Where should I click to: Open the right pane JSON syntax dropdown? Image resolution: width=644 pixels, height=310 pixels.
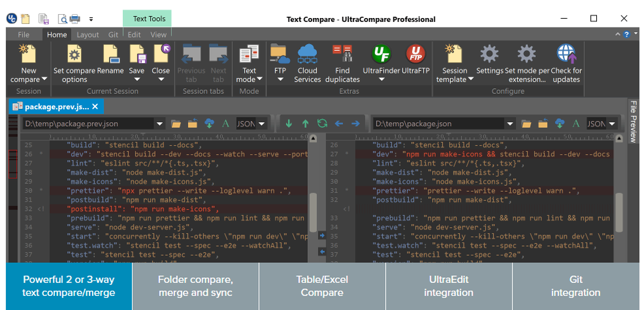pos(612,123)
